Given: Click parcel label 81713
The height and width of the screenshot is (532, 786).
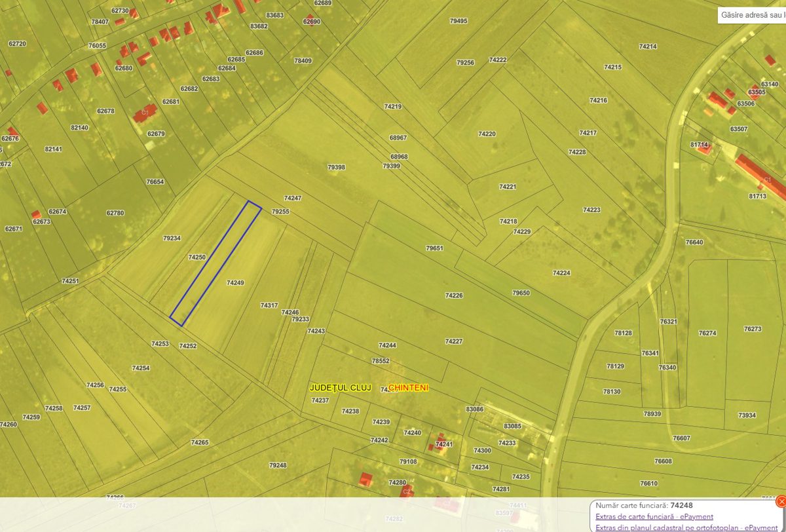Looking at the screenshot, I should point(757,196).
